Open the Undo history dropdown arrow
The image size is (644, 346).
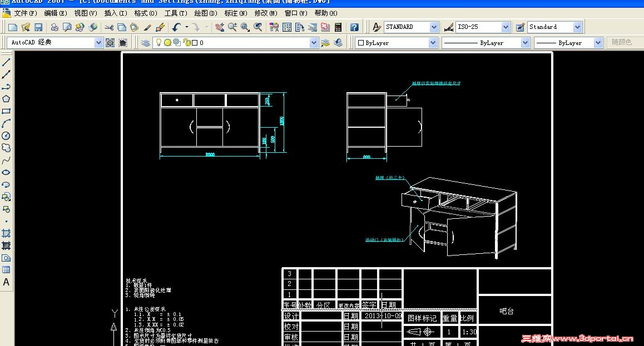point(187,27)
